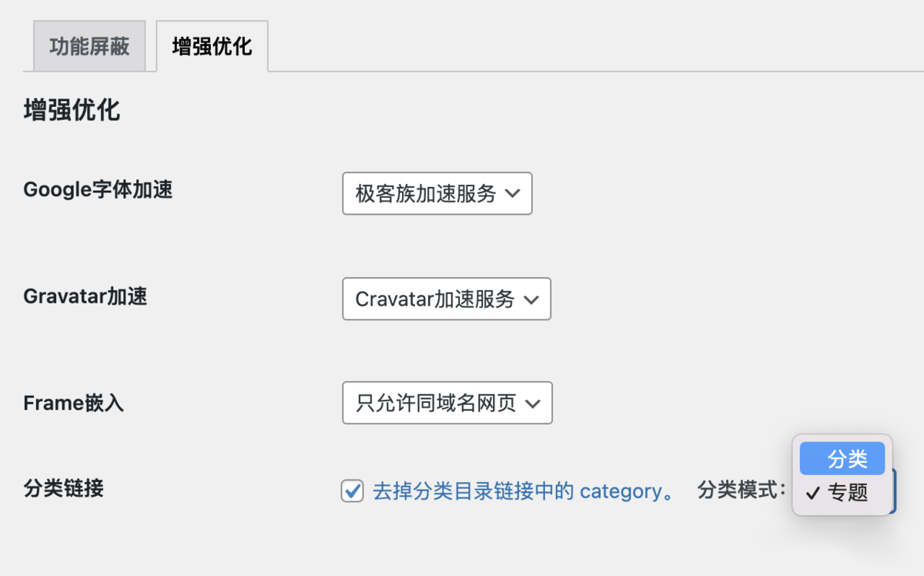This screenshot has width=924, height=576.
Task: Click the Frame嵌入 field label
Action: pos(74,403)
